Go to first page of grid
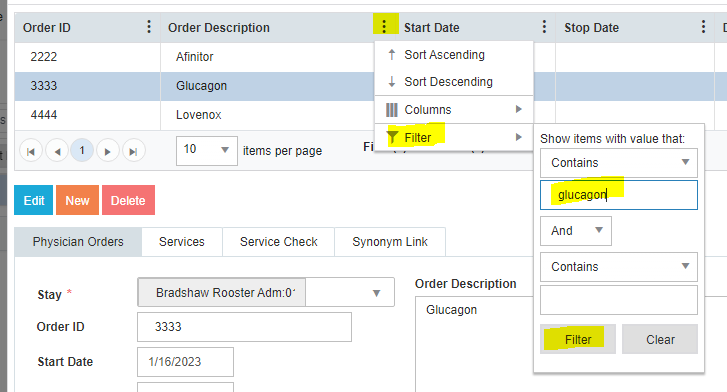727x392 pixels. pyautogui.click(x=31, y=151)
